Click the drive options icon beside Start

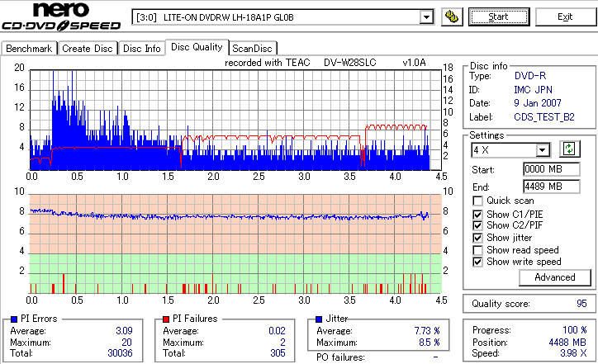pos(452,17)
